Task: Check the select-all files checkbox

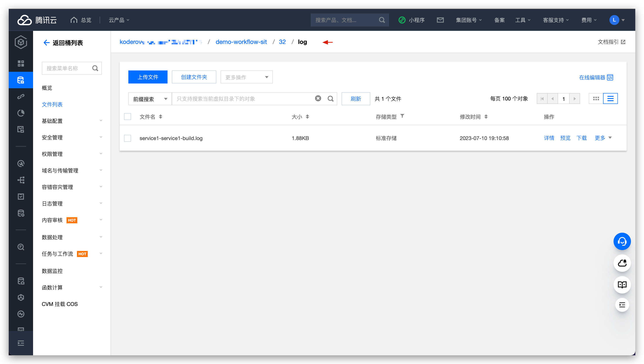Action: pos(127,117)
